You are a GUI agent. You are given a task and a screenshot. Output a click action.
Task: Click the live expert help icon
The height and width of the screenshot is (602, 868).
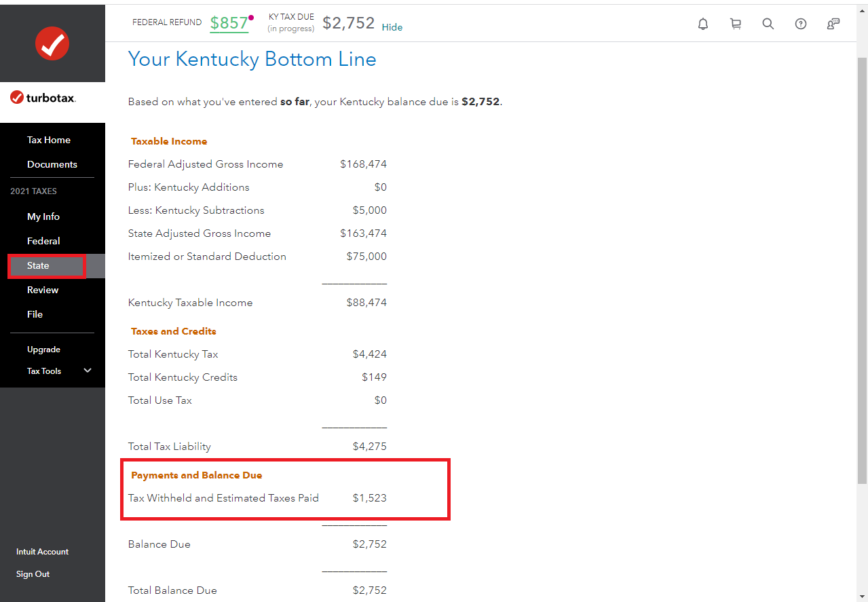[x=833, y=24]
